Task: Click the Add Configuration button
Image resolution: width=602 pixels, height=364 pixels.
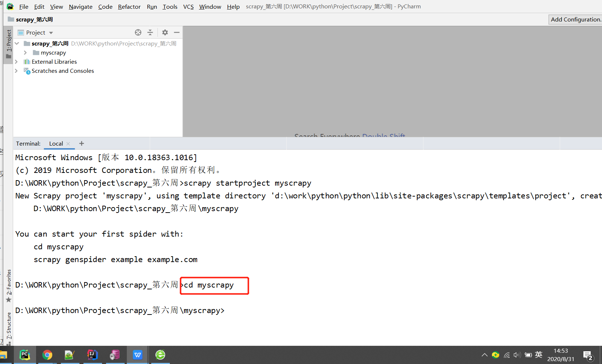Action: coord(576,19)
